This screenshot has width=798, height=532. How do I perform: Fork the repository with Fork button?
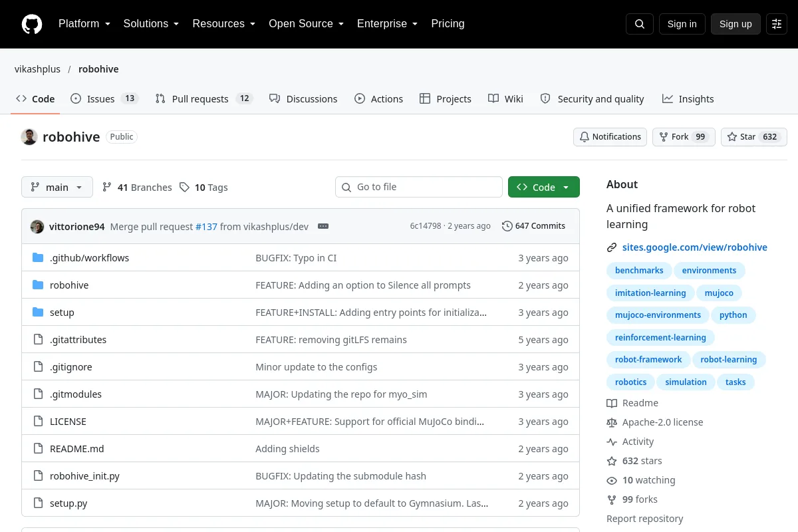[684, 137]
